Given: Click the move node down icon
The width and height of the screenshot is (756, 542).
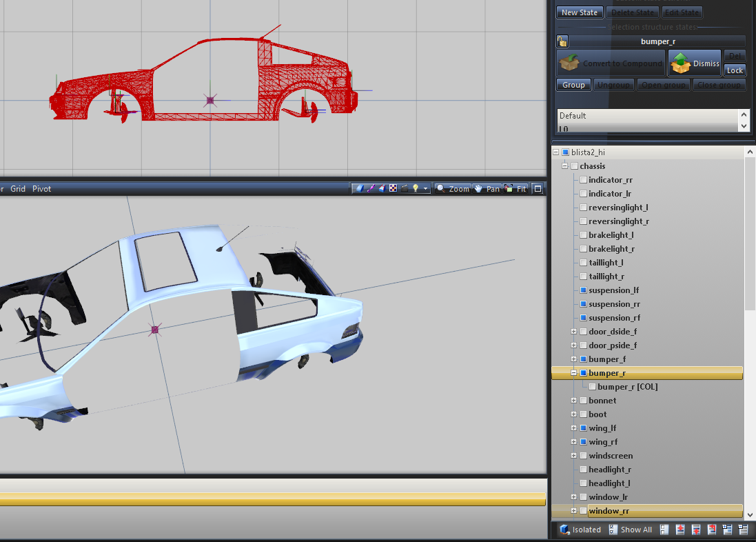Looking at the screenshot, I should tap(696, 530).
